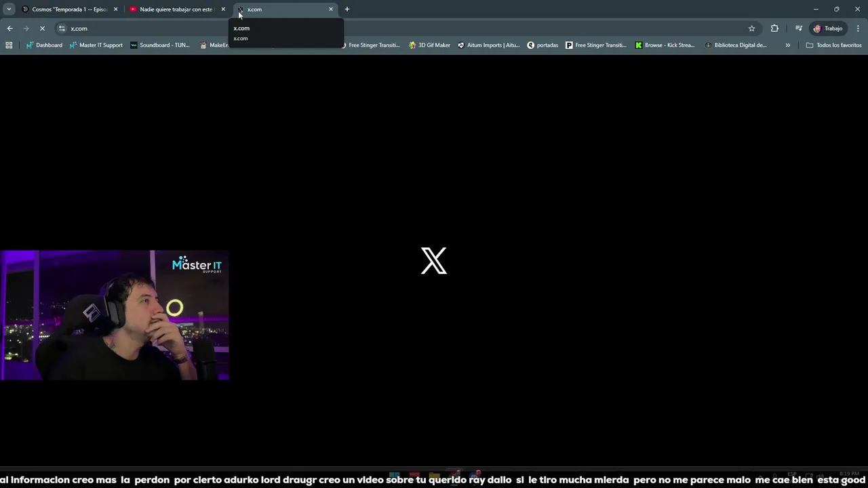The width and height of the screenshot is (868, 488).
Task: Open Biblioteca Digital de bookmark
Action: [x=736, y=45]
